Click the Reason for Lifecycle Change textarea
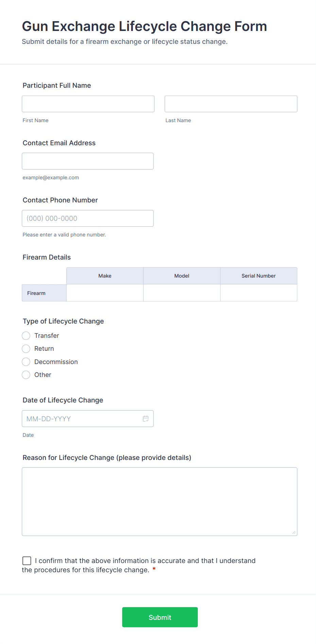This screenshot has width=316, height=644. pos(159,501)
